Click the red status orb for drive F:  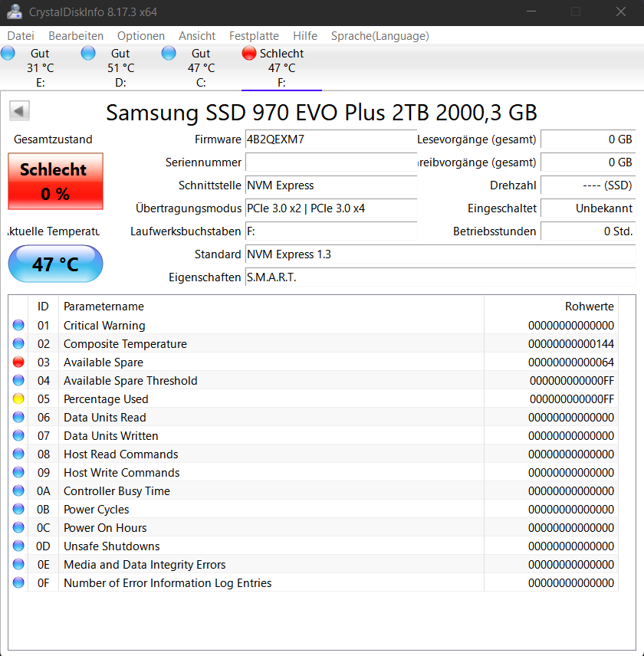pos(249,53)
